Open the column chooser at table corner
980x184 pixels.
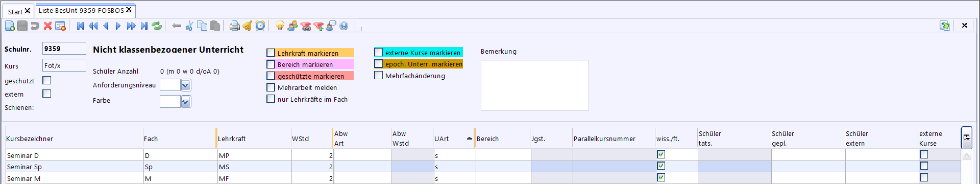(x=967, y=137)
